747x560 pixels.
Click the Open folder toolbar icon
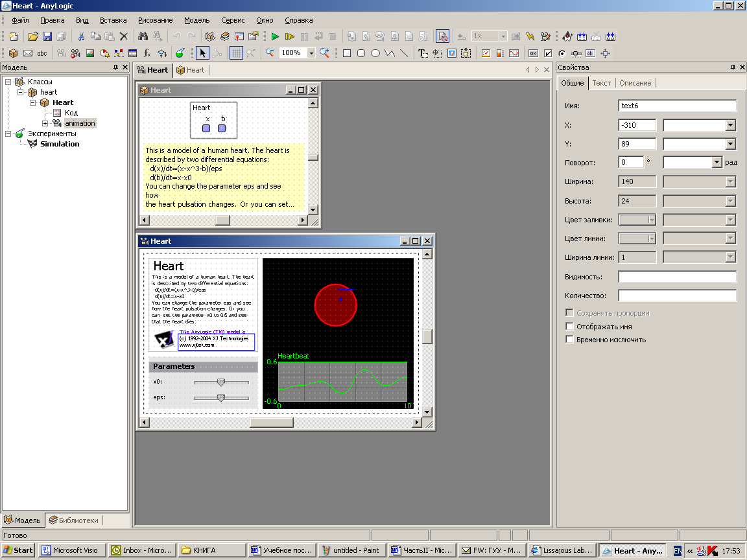(x=32, y=36)
